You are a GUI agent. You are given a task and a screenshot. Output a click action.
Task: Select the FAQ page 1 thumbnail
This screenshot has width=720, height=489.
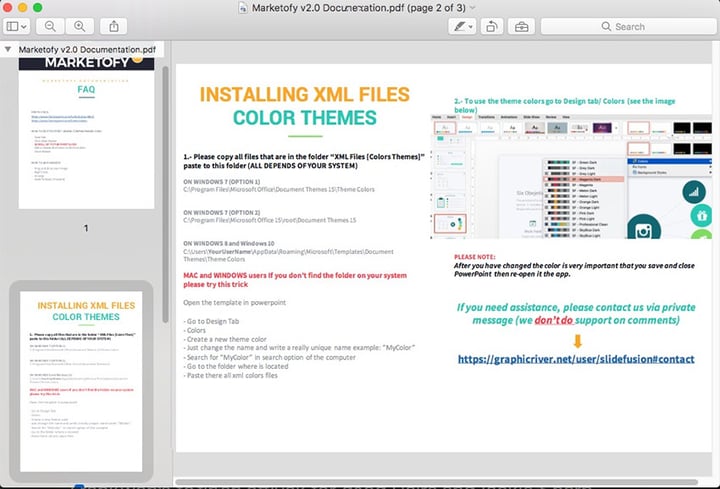click(86, 132)
